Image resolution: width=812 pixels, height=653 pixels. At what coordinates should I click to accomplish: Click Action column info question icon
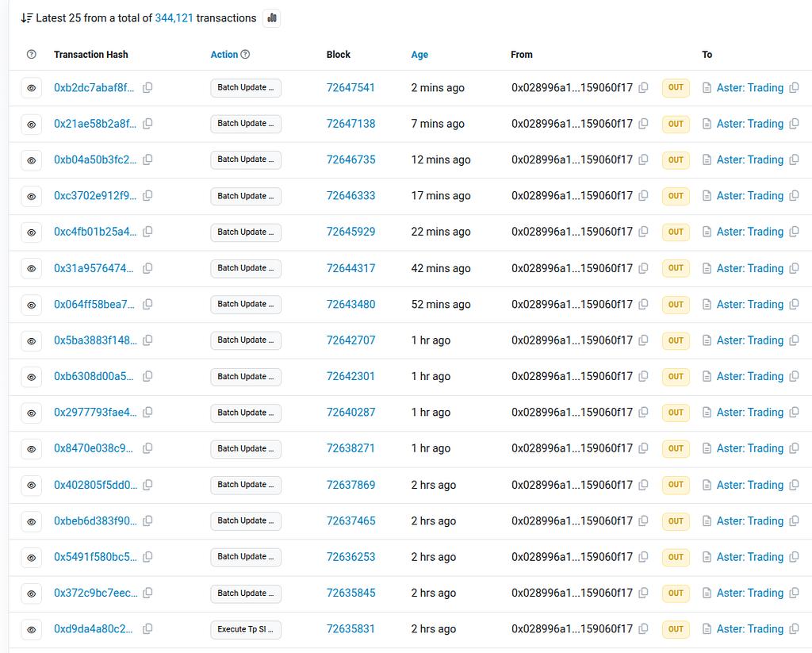click(x=245, y=55)
